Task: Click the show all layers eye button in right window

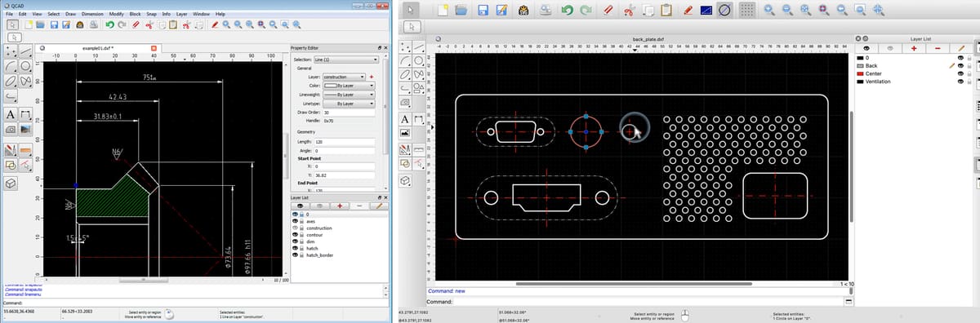Action: [866, 48]
